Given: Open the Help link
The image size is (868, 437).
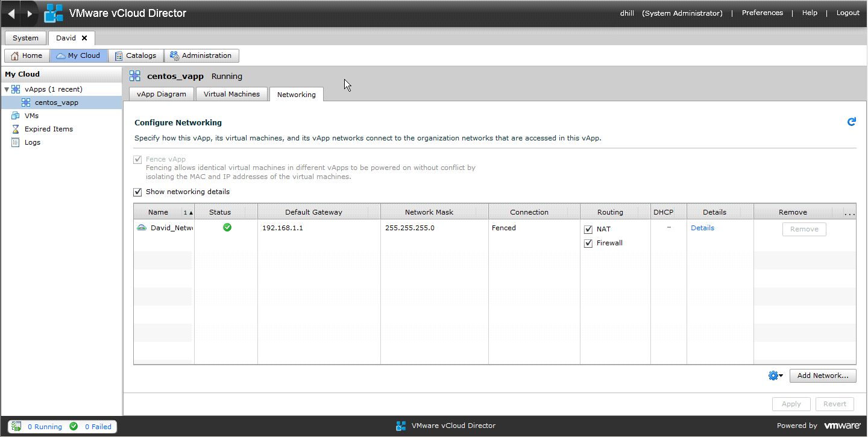Looking at the screenshot, I should coord(810,13).
